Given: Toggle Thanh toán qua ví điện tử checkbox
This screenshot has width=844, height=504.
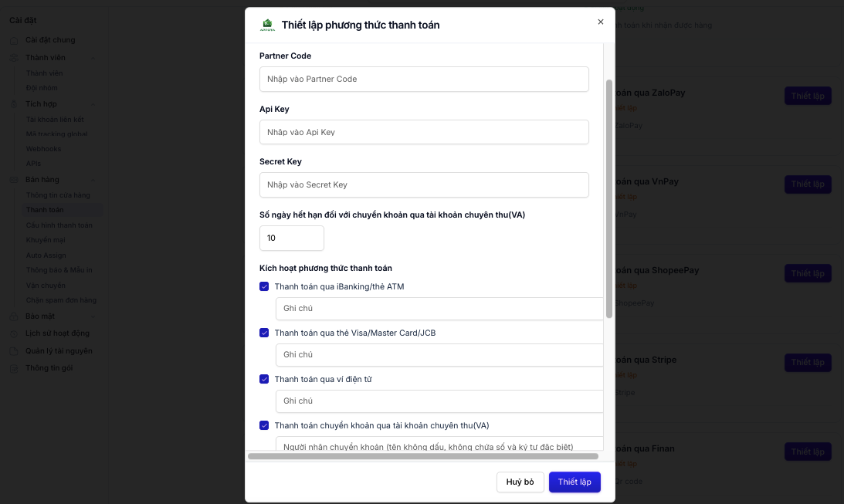Looking at the screenshot, I should pos(264,379).
